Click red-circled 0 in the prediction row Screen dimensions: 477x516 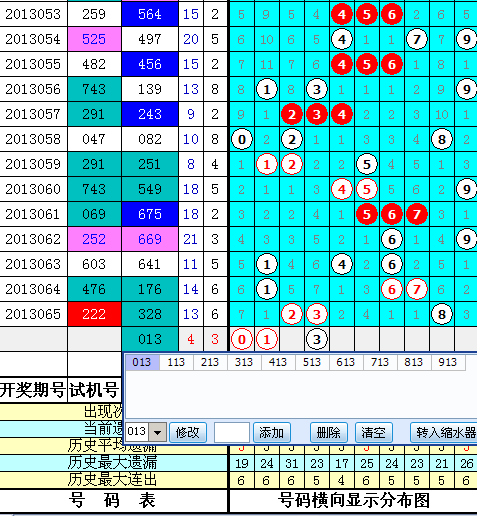242,339
